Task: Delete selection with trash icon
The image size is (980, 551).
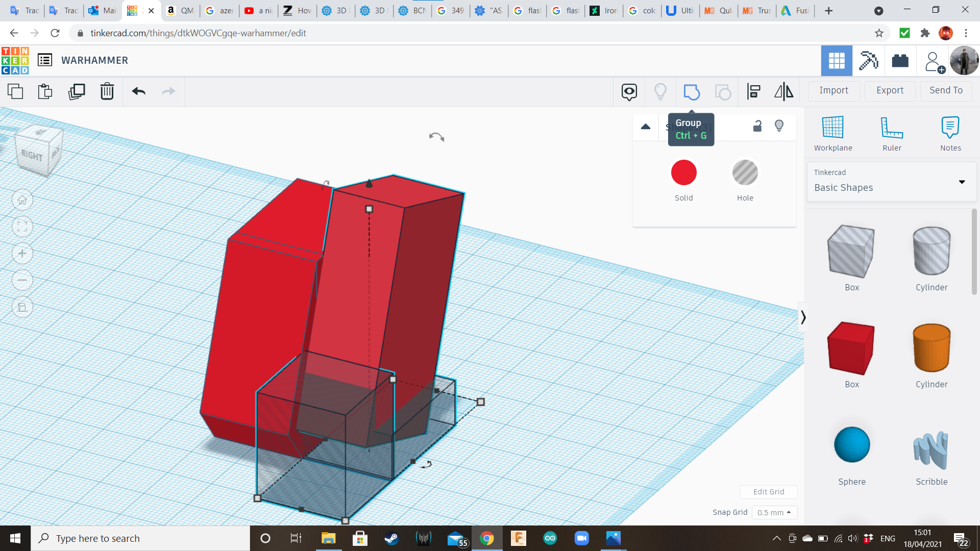Action: (107, 91)
